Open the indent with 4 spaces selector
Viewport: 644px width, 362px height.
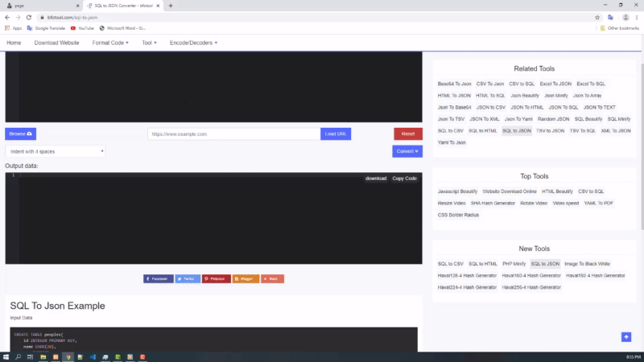click(x=55, y=151)
